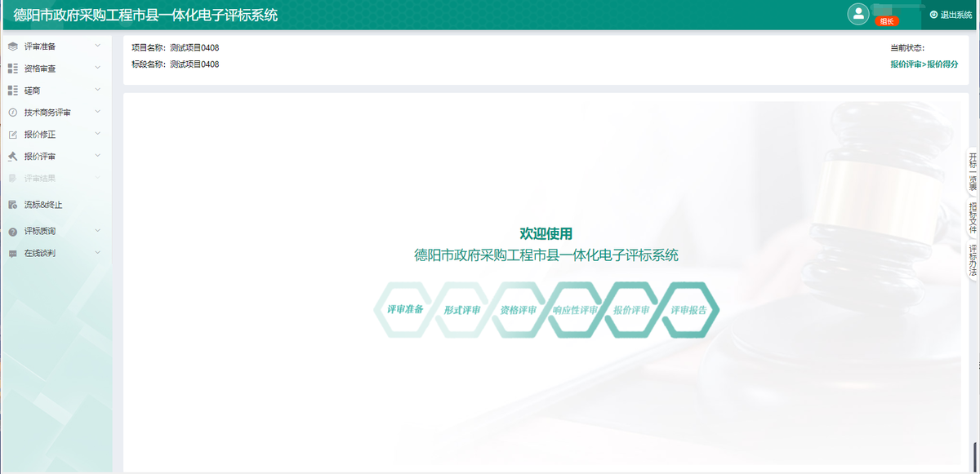
Task: Open the 评标办法 side tab
Action: coord(973,262)
